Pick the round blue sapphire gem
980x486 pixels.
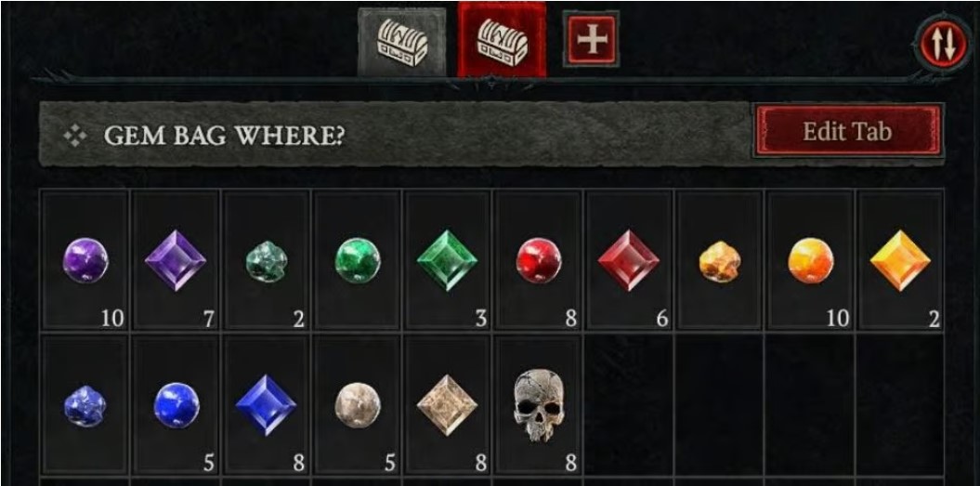[176, 405]
